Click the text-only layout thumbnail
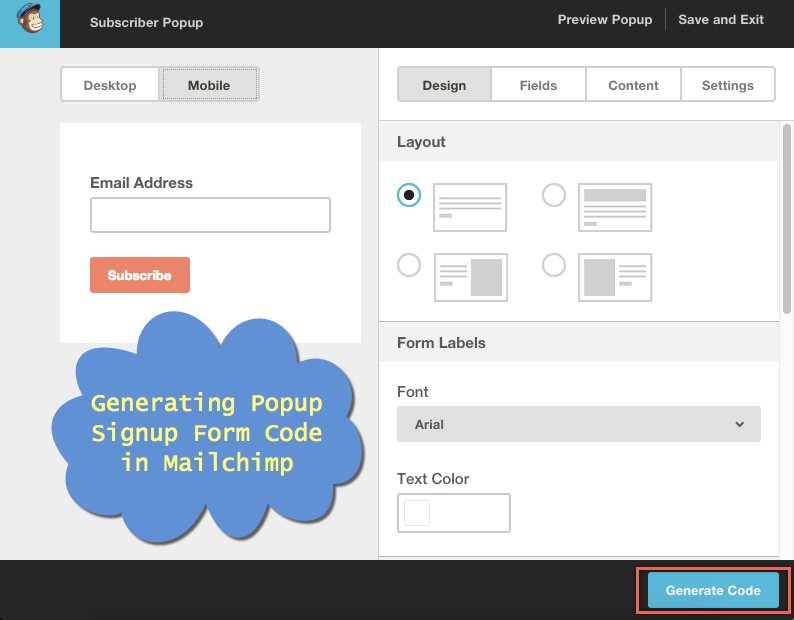Image resolution: width=794 pixels, height=620 pixels. [x=470, y=208]
